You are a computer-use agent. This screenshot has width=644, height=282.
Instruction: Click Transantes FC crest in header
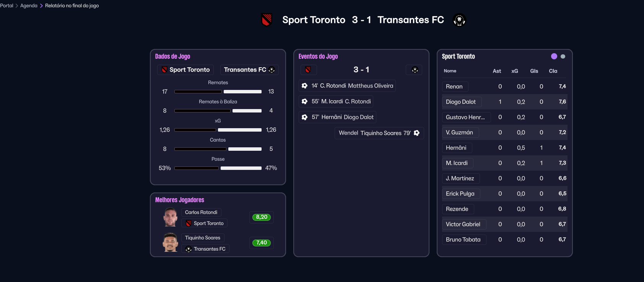(x=459, y=20)
